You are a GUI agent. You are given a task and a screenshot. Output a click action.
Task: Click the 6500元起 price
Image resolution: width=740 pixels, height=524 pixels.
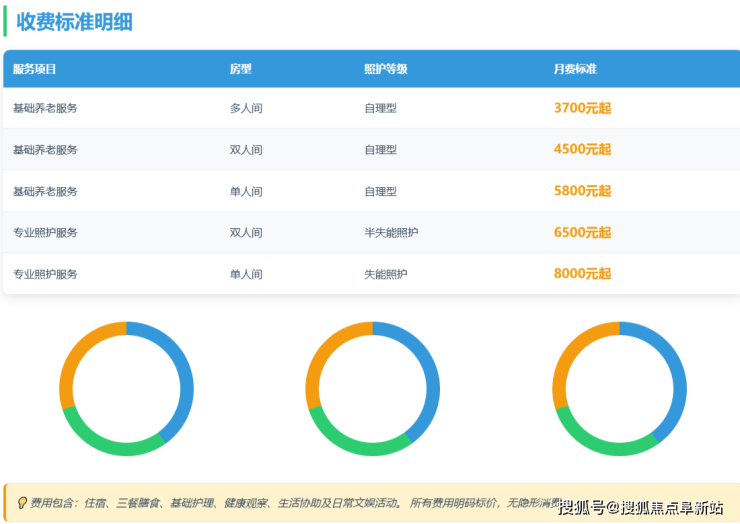click(x=582, y=232)
